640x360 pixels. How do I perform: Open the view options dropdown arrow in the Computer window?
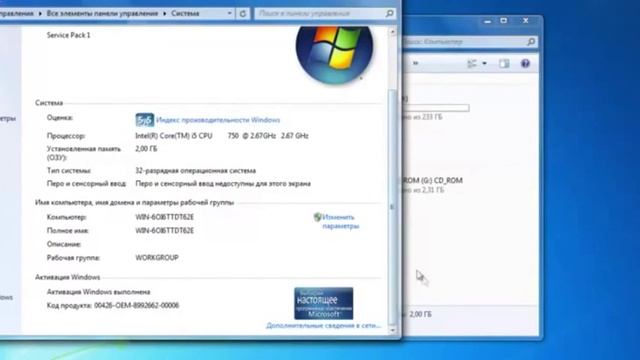[x=484, y=63]
